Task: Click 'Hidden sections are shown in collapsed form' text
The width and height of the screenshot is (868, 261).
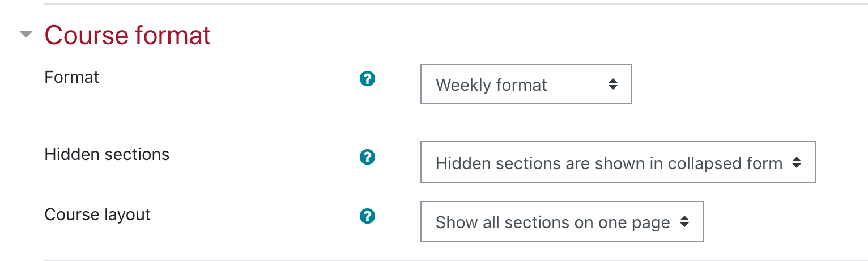Action: (609, 163)
